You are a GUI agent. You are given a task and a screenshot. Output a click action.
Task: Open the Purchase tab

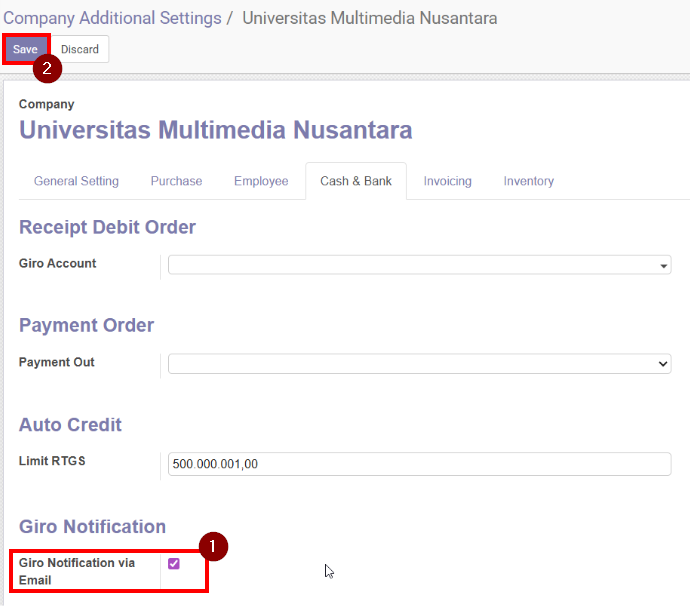(x=176, y=181)
